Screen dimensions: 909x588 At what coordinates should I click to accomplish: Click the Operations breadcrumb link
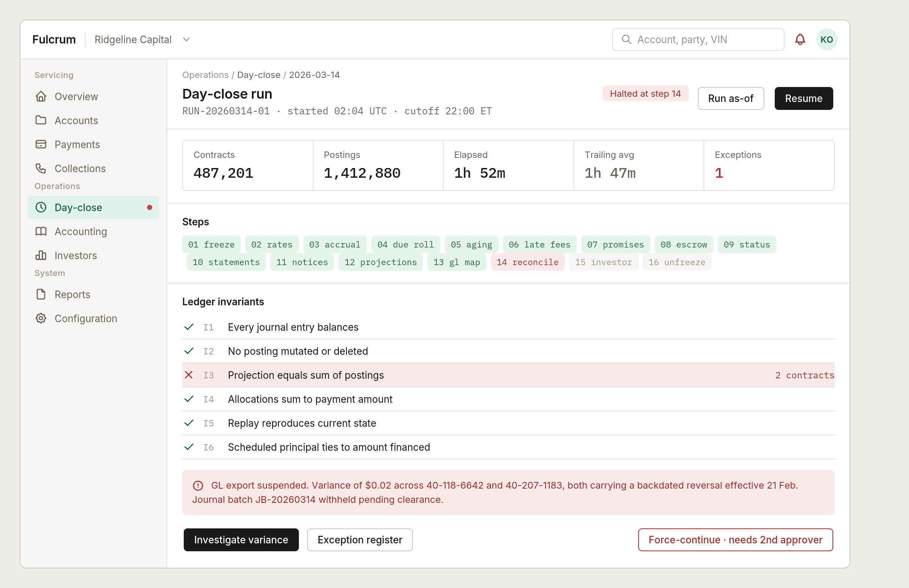click(205, 75)
